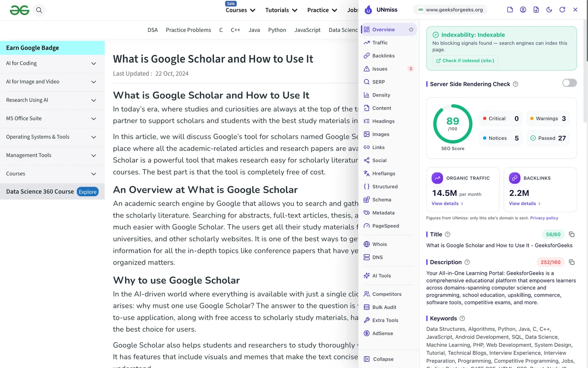Screen dimensions: 588x368
Task: Toggle the Server Side Rendering Check switch
Action: 570,83
